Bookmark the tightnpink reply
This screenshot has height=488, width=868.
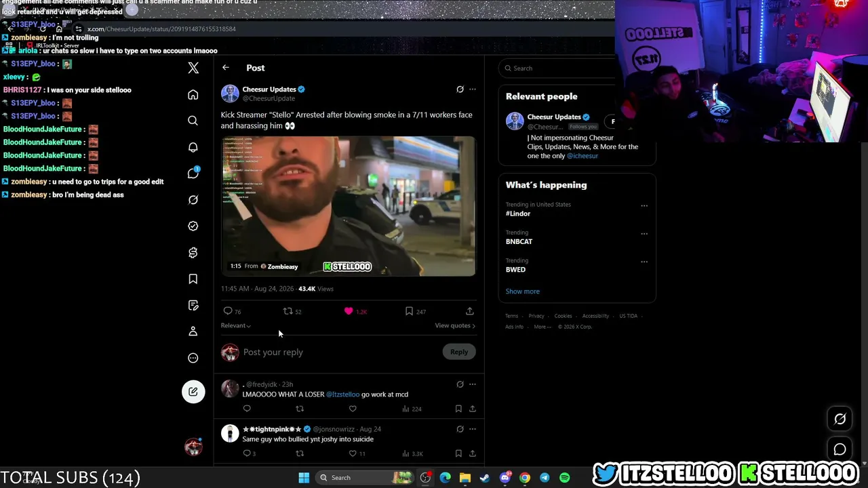click(x=458, y=453)
